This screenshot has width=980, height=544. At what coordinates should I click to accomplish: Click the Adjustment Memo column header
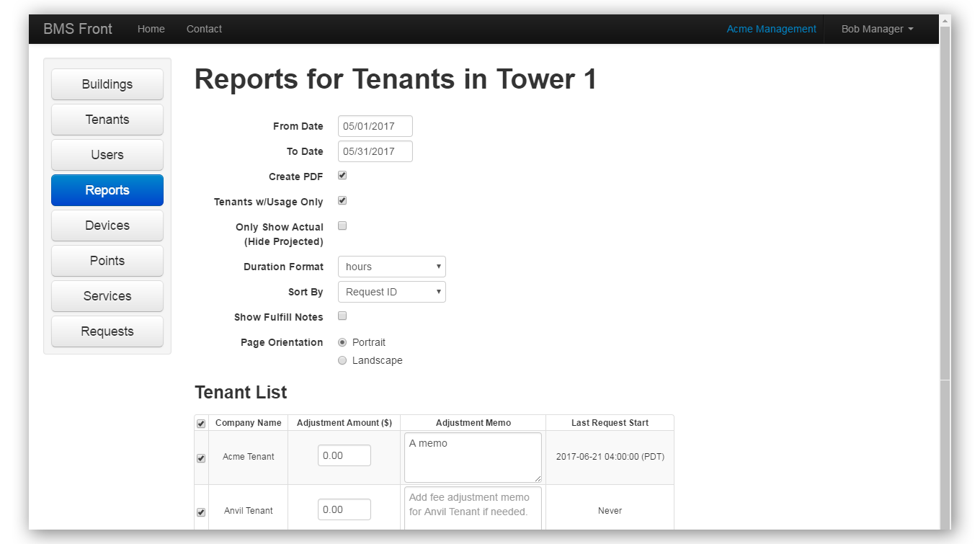coord(473,423)
